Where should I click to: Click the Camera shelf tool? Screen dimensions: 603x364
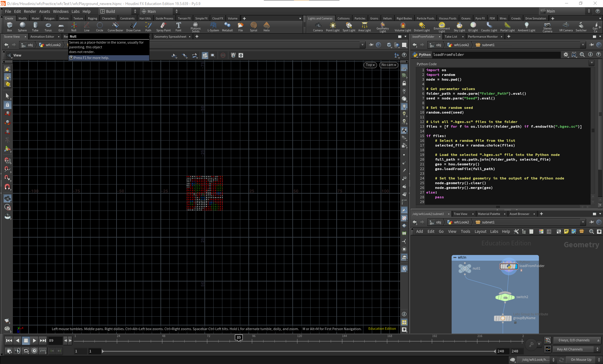318,27
